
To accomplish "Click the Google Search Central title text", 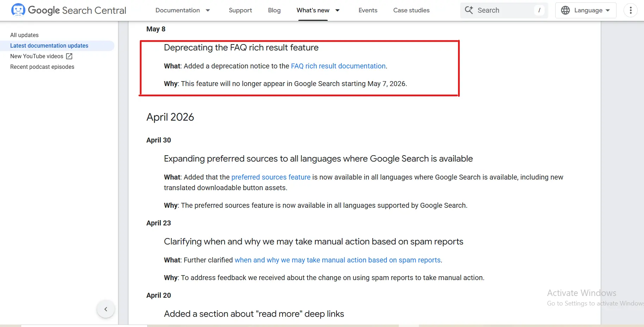I will pyautogui.click(x=77, y=10).
